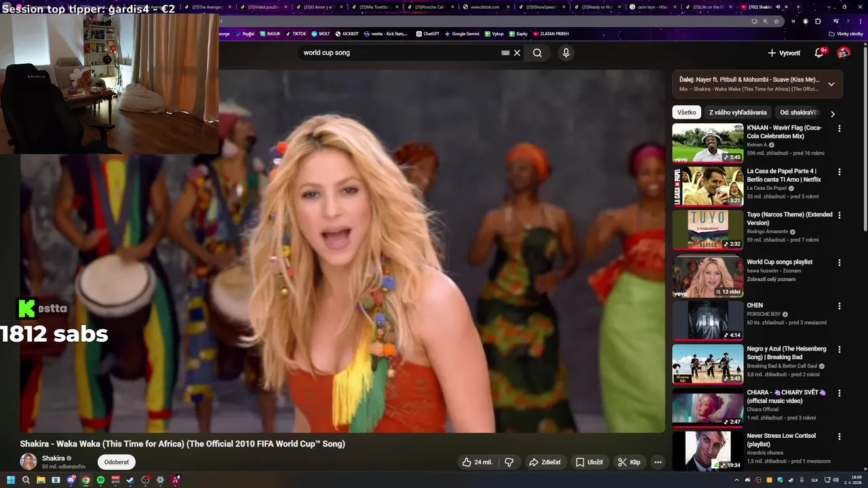This screenshot has width=868, height=488.
Task: Start voice search with the microphone icon
Action: pyautogui.click(x=566, y=53)
